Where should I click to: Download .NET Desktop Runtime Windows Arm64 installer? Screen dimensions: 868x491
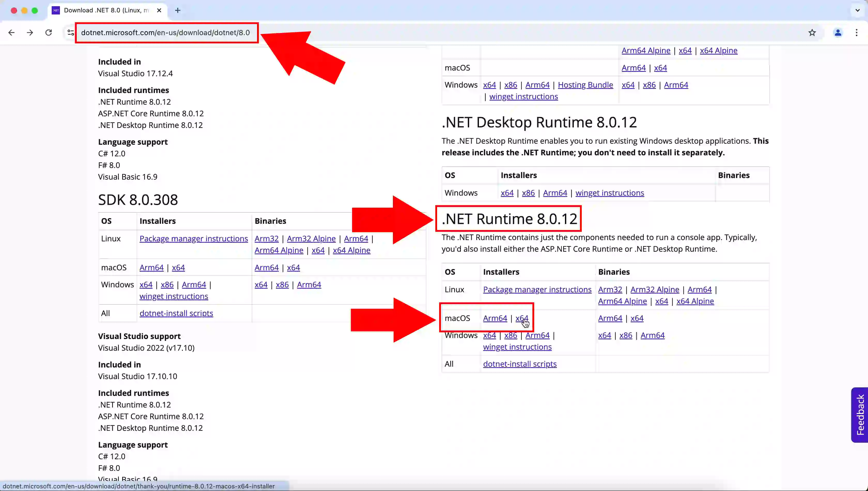555,193
